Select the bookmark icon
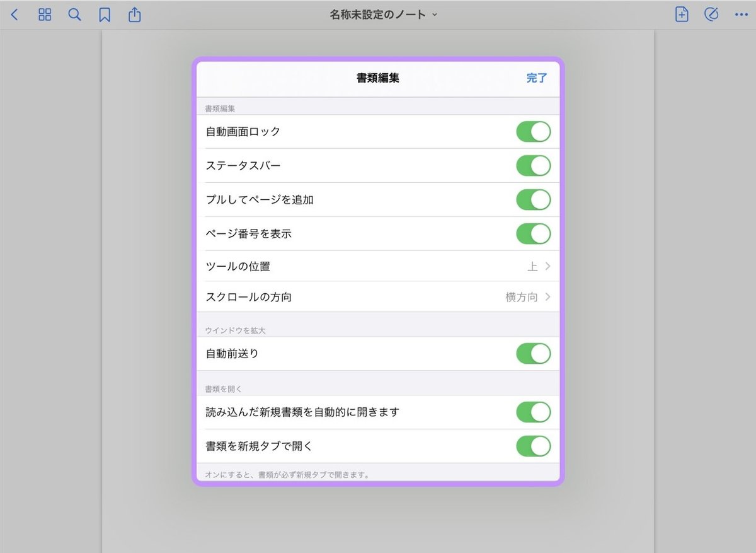This screenshot has width=756, height=553. click(x=105, y=14)
